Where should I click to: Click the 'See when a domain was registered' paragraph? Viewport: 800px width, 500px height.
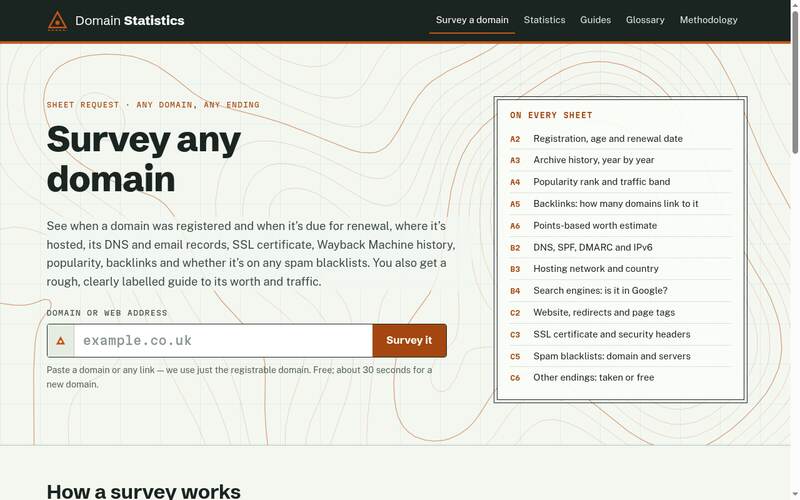pyautogui.click(x=251, y=254)
